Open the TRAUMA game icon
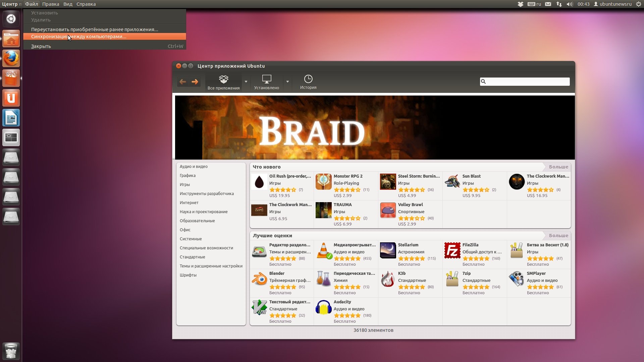This screenshot has height=362, width=644. [324, 210]
